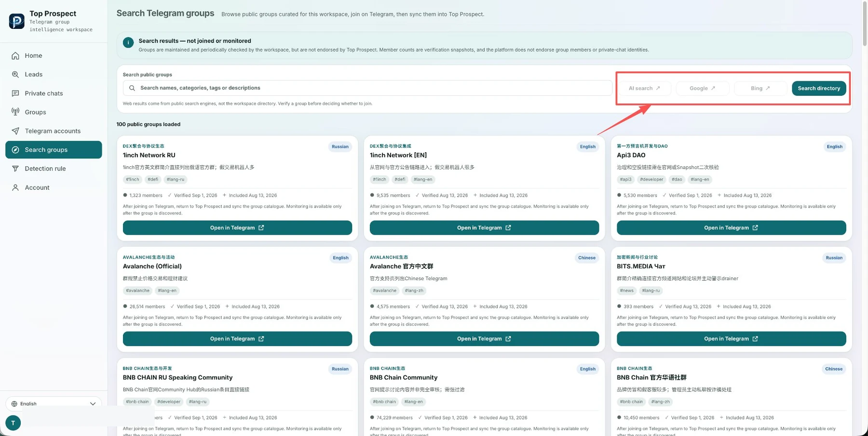Click the info icon in the results banner
The height and width of the screenshot is (436, 868).
click(128, 42)
